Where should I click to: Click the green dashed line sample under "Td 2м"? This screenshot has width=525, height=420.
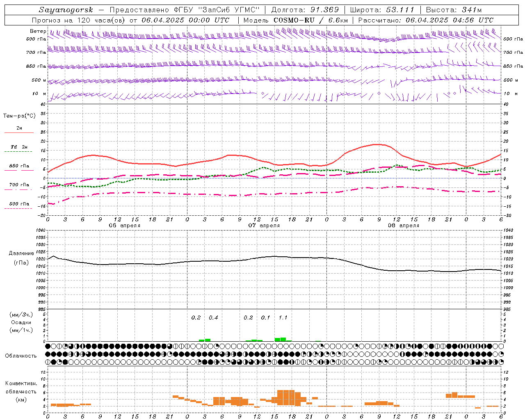pyautogui.click(x=18, y=152)
